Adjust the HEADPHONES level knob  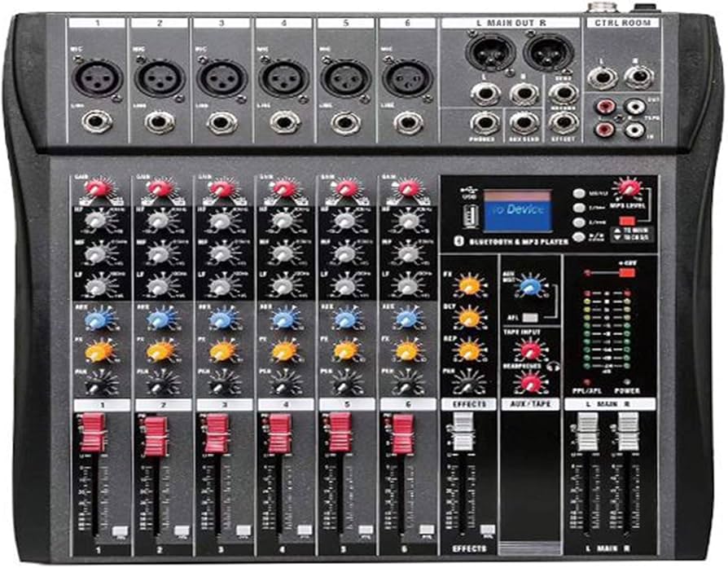coord(529,382)
